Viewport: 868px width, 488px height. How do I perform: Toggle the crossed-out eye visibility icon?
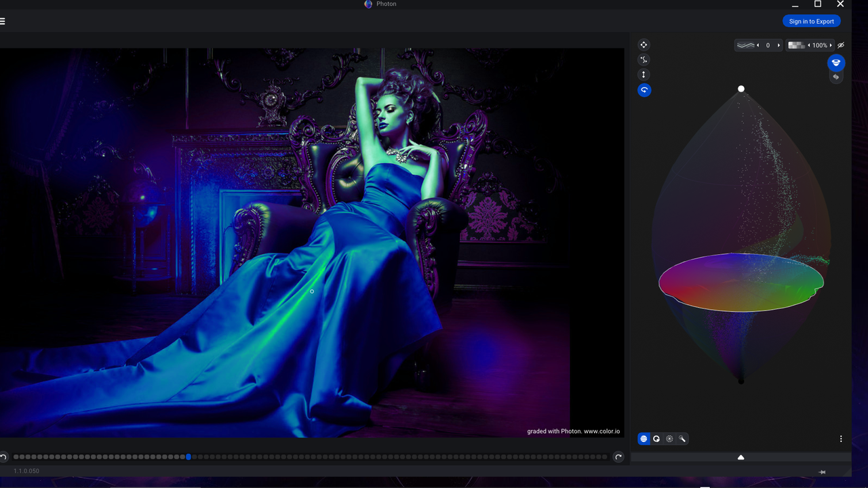[x=842, y=45]
